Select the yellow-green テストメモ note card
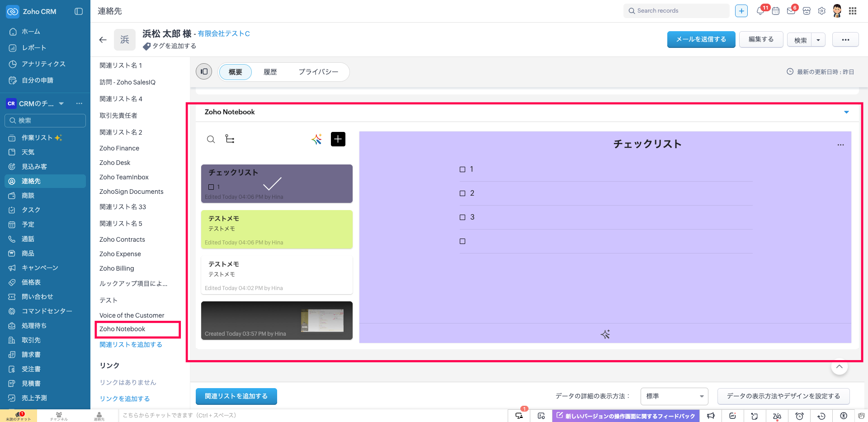Screen dimensions: 868x422 click(x=277, y=229)
